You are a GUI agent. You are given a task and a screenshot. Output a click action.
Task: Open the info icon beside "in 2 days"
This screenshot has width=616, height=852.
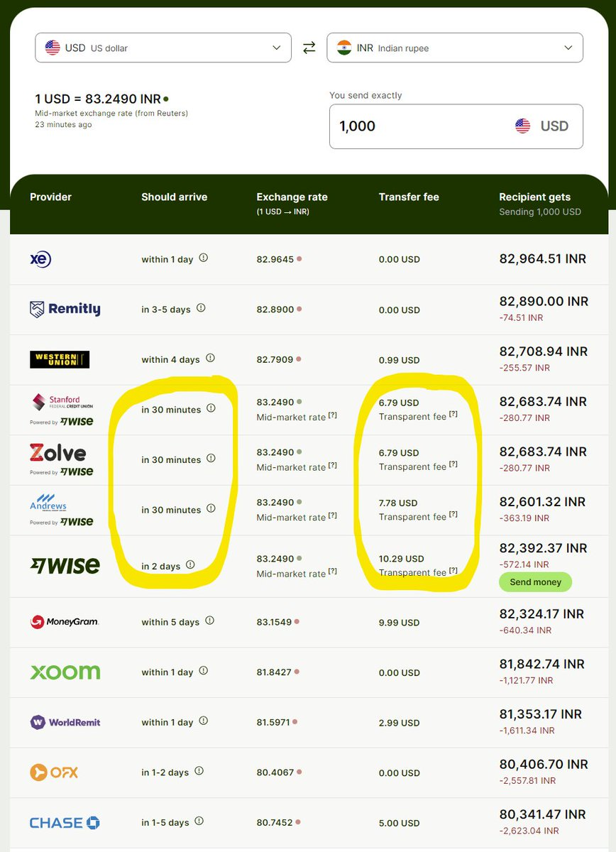(x=190, y=565)
